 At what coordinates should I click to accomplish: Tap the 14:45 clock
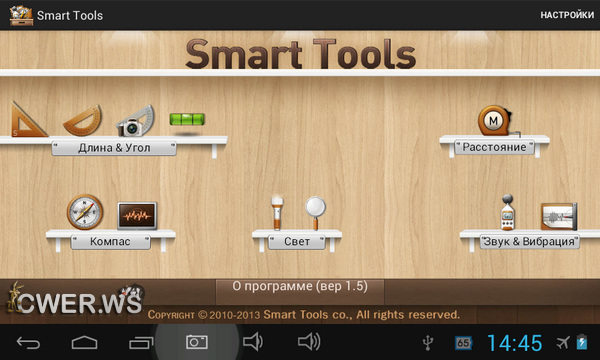(x=514, y=343)
